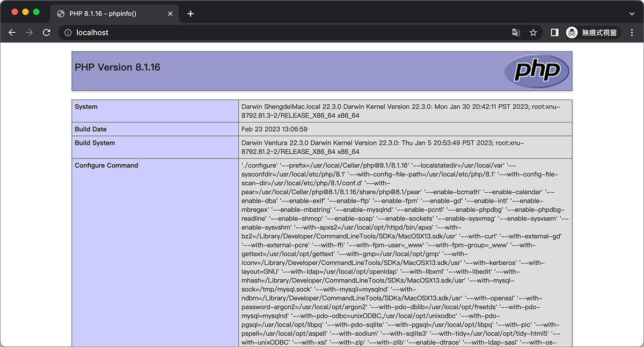Click the Darwin Ventura build system value
Image resolution: width=644 pixels, height=347 pixels.
383,148
